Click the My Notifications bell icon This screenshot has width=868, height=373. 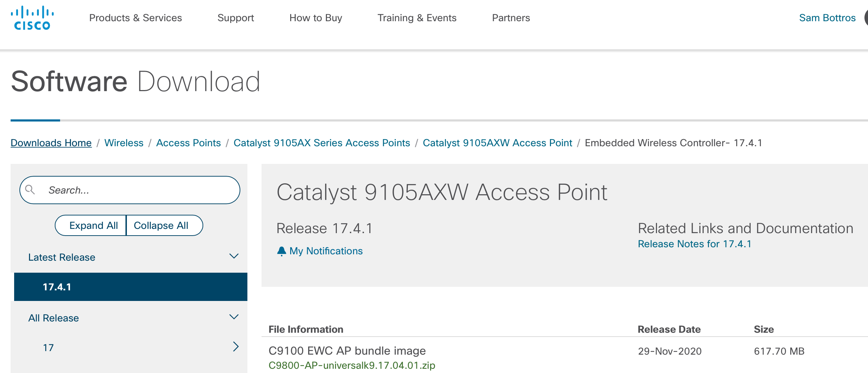coord(282,251)
